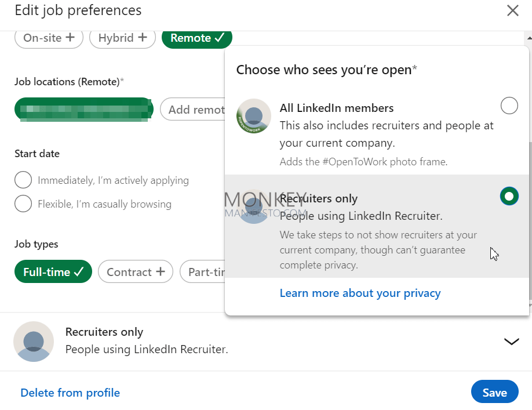Viewport: 532px width, 410px height.
Task: Select Immediately, I'm actively applying radio
Action: [x=23, y=180]
